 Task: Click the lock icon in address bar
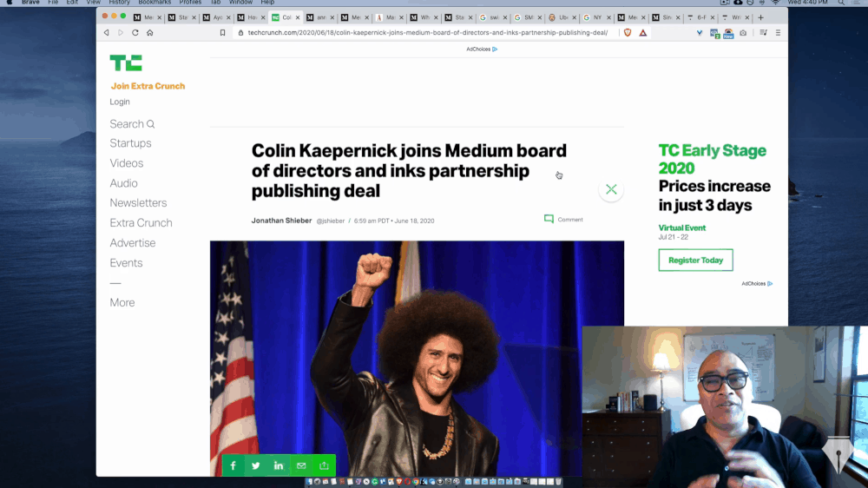(x=240, y=33)
